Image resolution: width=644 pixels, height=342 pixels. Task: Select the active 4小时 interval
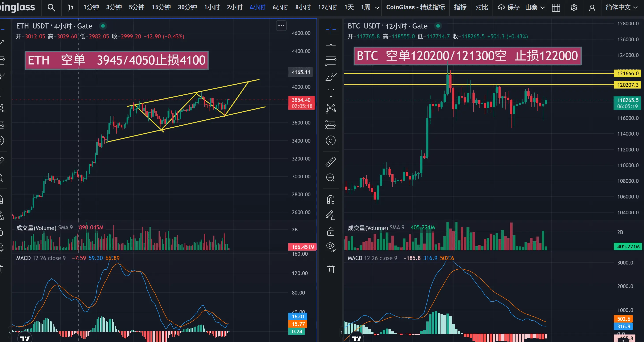point(258,7)
